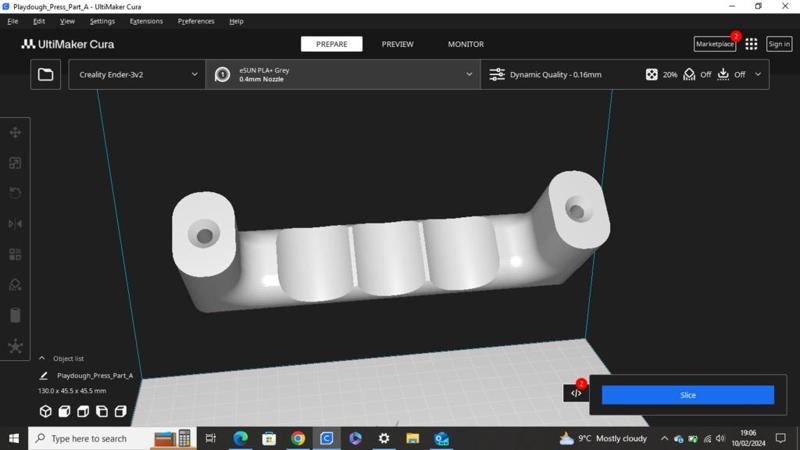Viewport: 800px width, 450px height.
Task: Open Cura from Windows taskbar
Action: coord(327,438)
